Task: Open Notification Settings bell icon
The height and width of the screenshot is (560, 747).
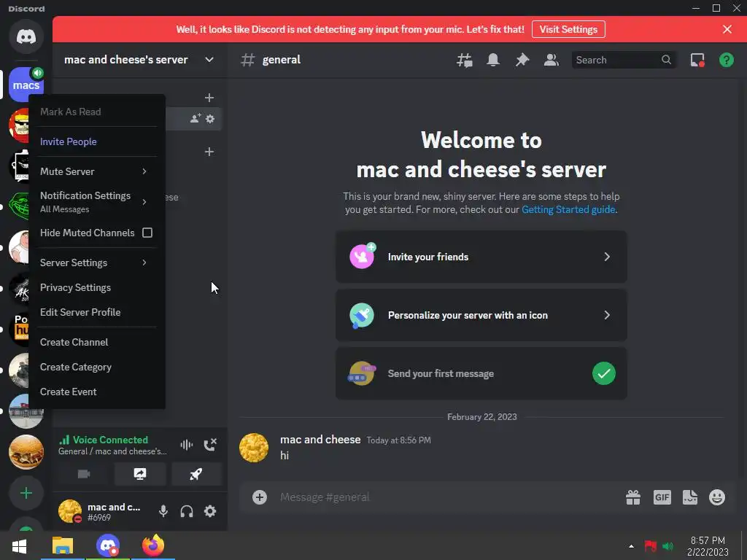Action: [493, 60]
